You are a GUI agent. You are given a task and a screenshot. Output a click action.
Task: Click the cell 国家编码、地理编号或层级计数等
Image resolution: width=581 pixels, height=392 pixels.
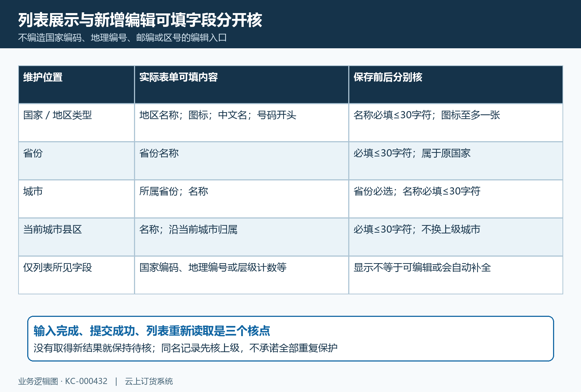click(241, 275)
